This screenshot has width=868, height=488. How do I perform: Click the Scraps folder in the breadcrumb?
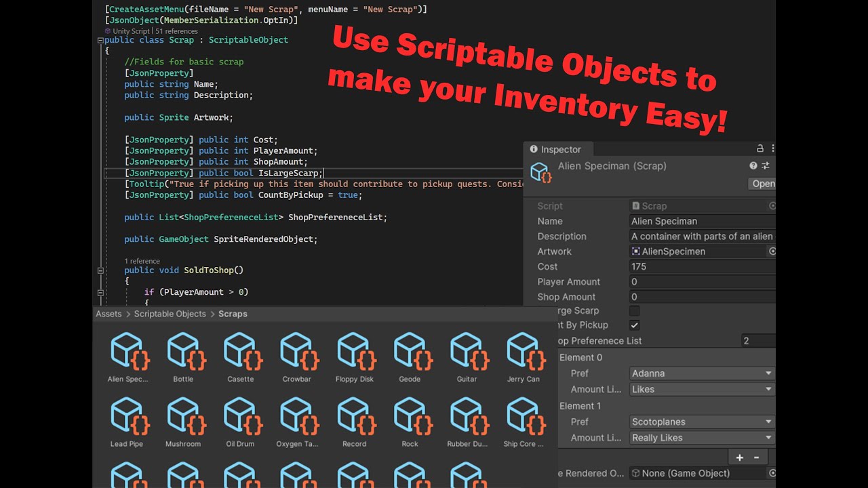point(233,314)
